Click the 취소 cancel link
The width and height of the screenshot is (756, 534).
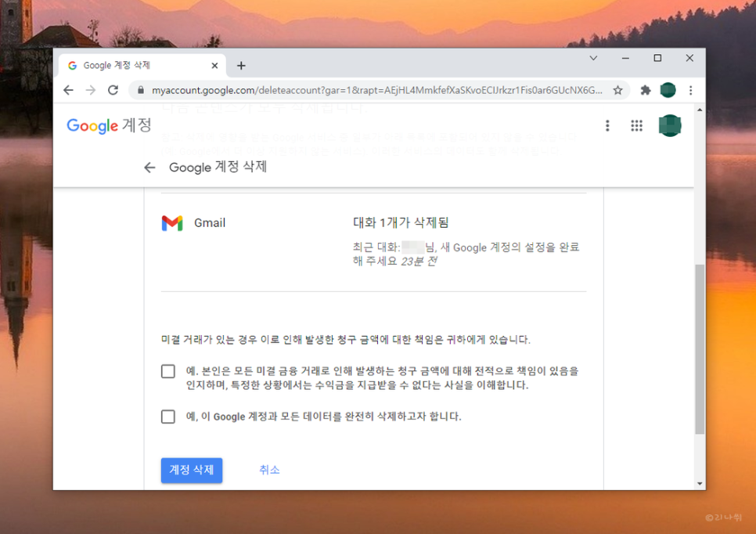[x=269, y=470]
